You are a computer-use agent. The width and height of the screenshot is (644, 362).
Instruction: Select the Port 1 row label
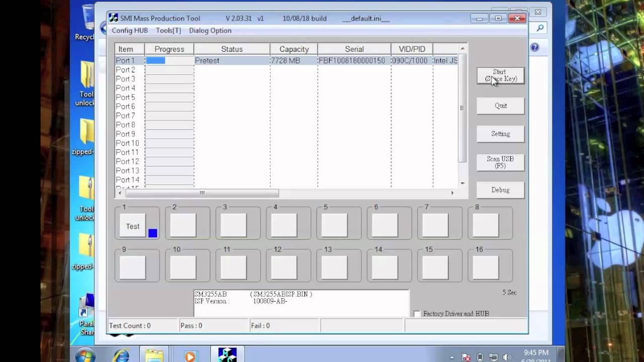(x=125, y=60)
